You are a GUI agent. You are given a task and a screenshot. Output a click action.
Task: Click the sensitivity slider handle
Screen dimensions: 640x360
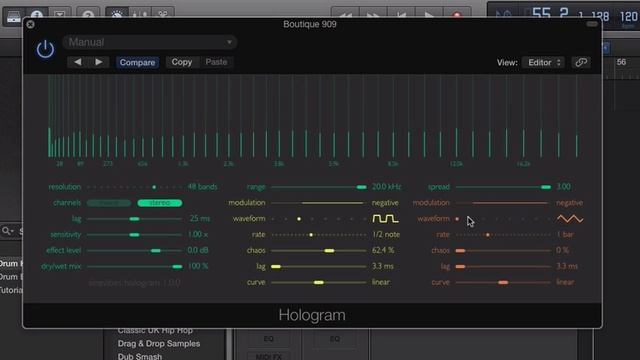click(x=134, y=235)
